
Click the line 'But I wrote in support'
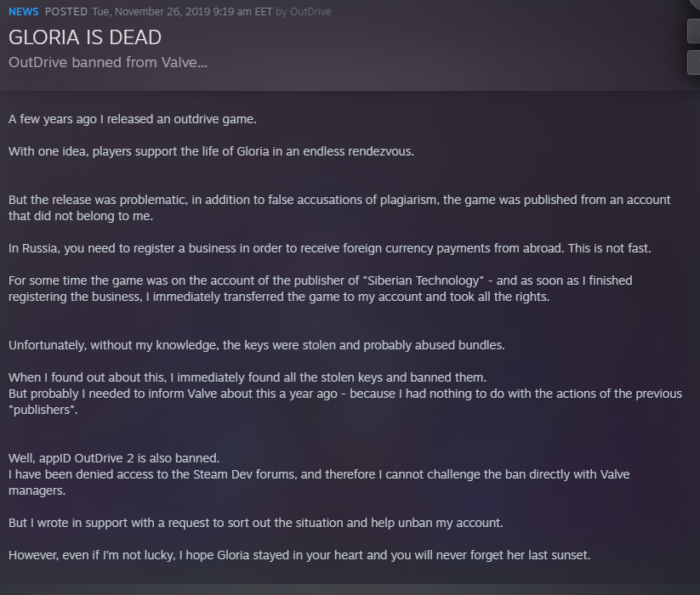coord(256,523)
